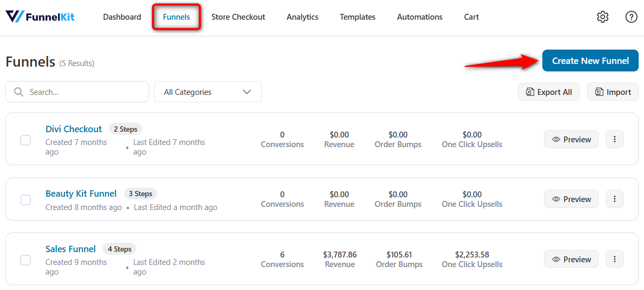The width and height of the screenshot is (644, 290).
Task: Click the search magnifier icon
Action: pos(19,92)
